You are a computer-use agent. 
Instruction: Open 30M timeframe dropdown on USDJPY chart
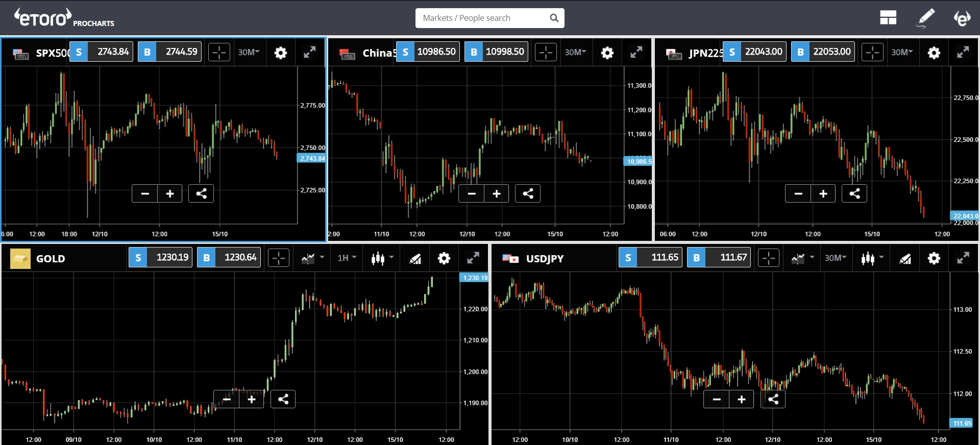(x=836, y=258)
